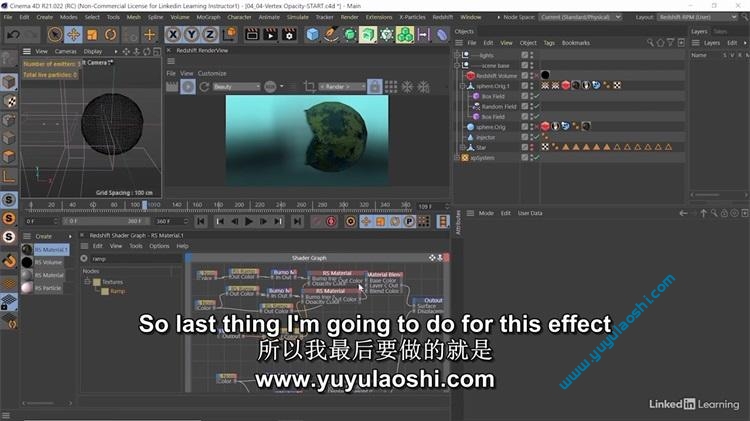Open the Render camera dropdown
The height and width of the screenshot is (421, 750).
[342, 87]
